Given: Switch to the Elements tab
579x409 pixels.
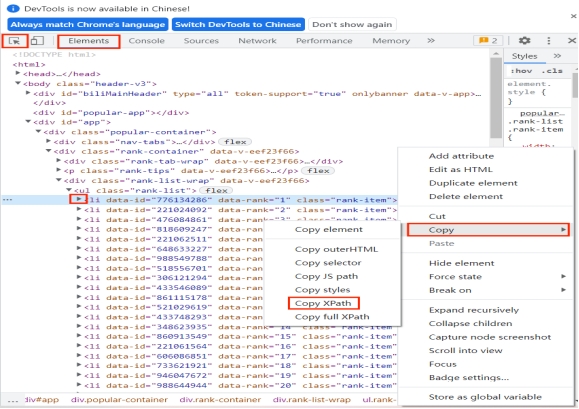Looking at the screenshot, I should (x=89, y=41).
